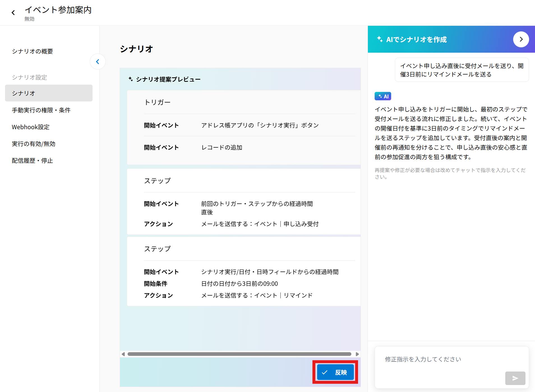Go to Webhook設定 page
Image resolution: width=535 pixels, height=392 pixels.
pyautogui.click(x=31, y=127)
